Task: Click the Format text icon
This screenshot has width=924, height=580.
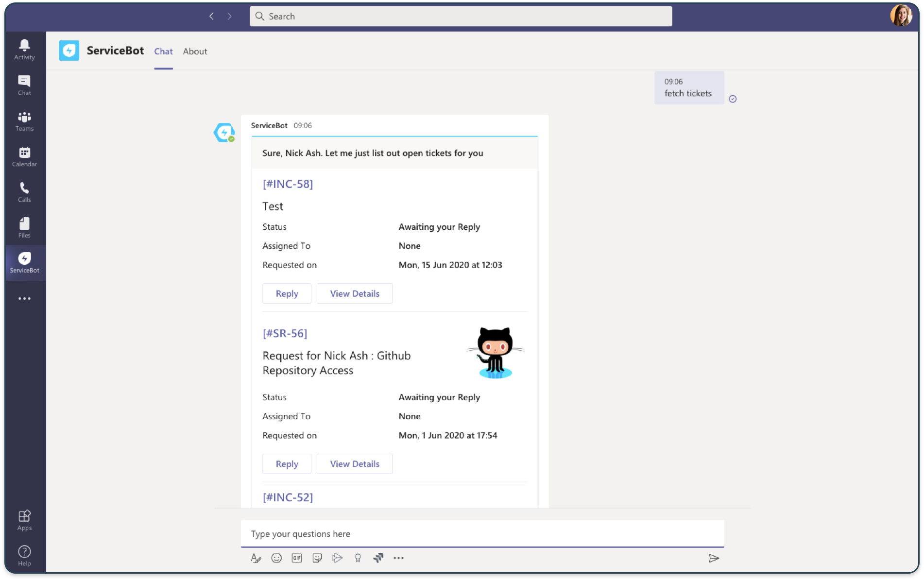Action: (256, 558)
